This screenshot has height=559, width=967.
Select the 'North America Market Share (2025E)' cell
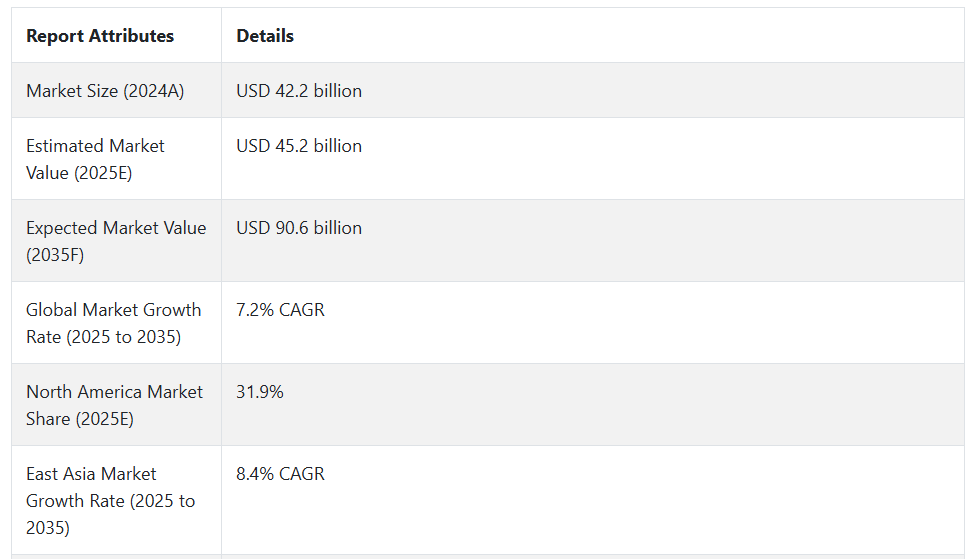117,405
